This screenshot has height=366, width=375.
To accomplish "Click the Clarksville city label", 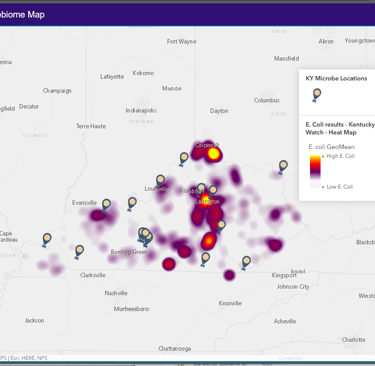I will 93,275.
